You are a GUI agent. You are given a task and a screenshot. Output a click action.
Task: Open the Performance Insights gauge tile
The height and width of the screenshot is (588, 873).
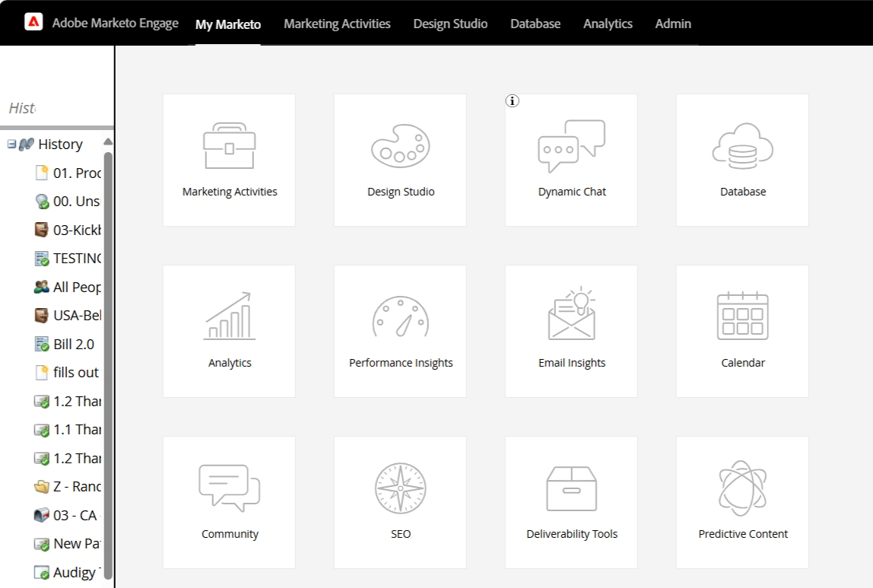[400, 332]
